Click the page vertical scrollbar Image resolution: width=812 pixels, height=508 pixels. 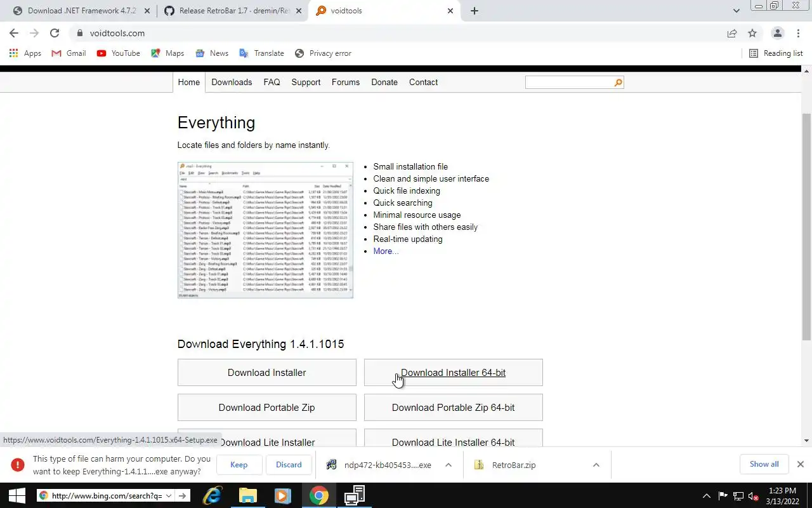click(x=807, y=227)
